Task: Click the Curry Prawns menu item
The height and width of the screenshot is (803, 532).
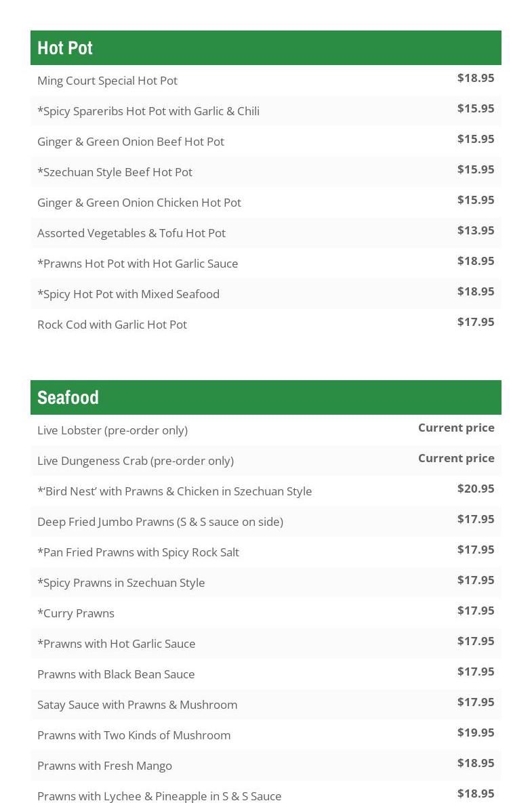Action: [76, 613]
